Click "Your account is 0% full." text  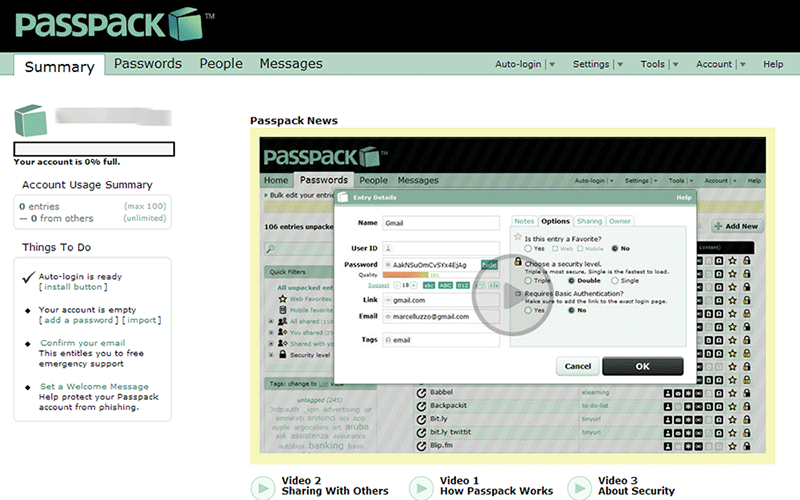[67, 162]
